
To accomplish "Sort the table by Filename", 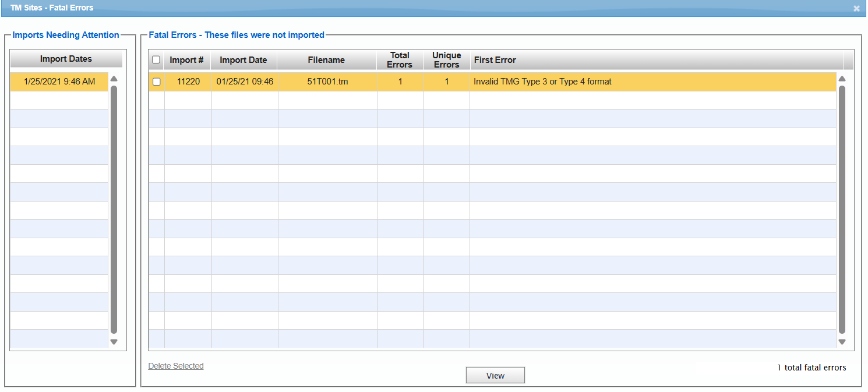I will (x=326, y=60).
